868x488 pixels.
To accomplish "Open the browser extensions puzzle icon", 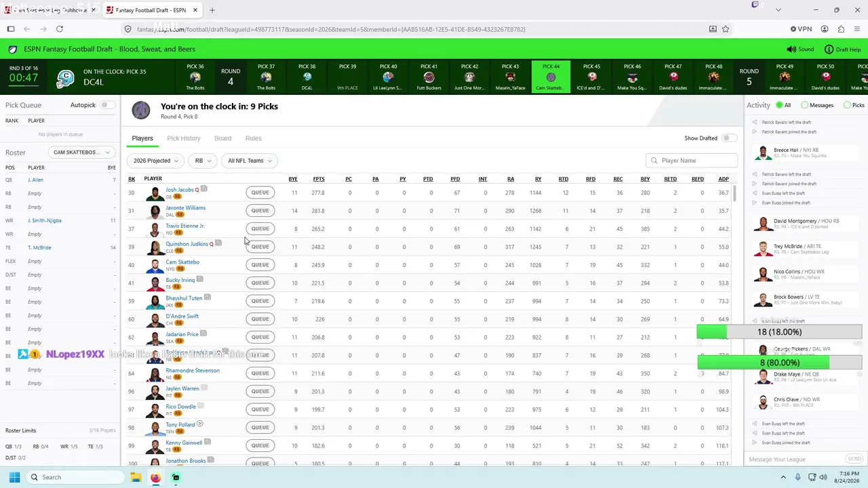I will [x=841, y=29].
